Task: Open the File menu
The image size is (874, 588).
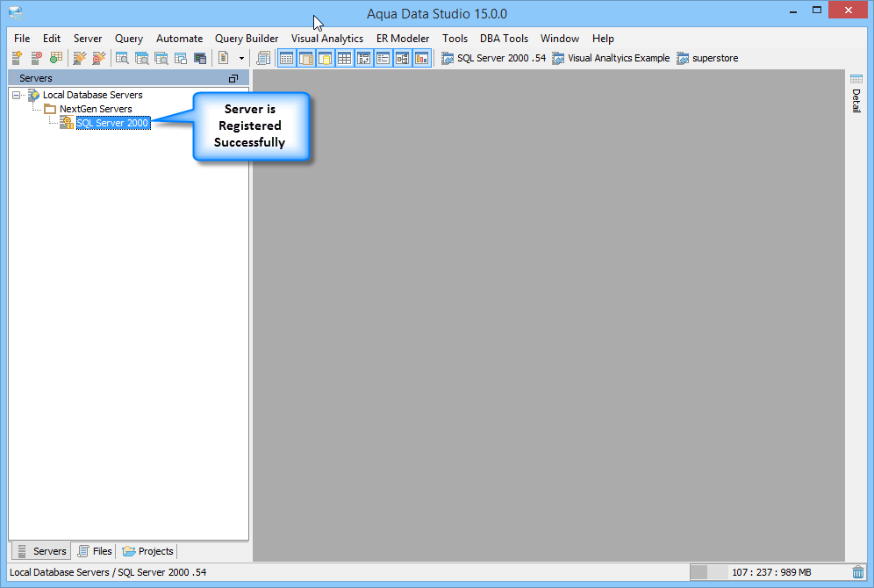Action: (22, 39)
